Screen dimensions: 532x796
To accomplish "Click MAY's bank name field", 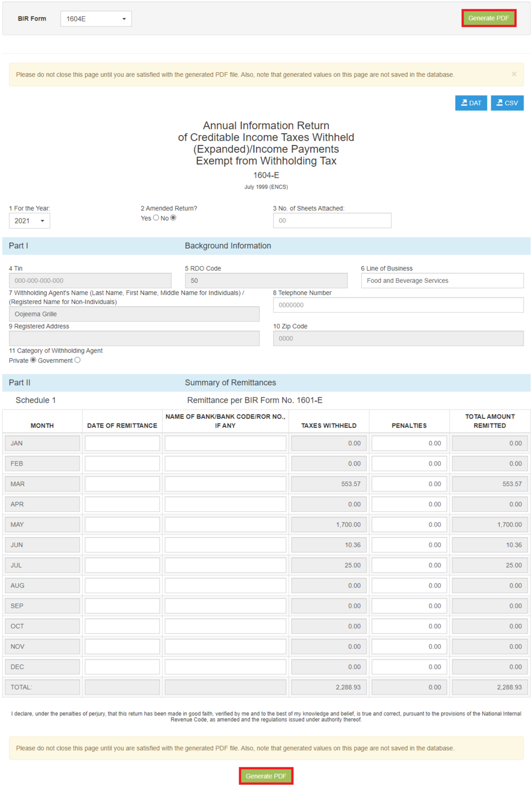I will pyautogui.click(x=224, y=524).
